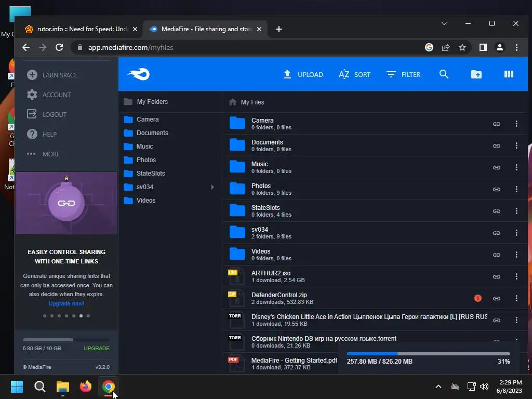532x399 pixels.
Task: Click the one-time links promo image
Action: [x=66, y=203]
